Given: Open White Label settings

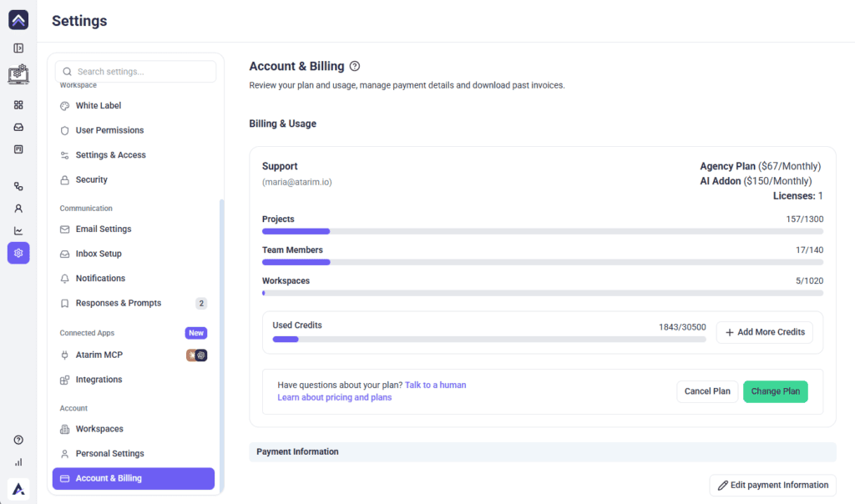Looking at the screenshot, I should [134, 106].
